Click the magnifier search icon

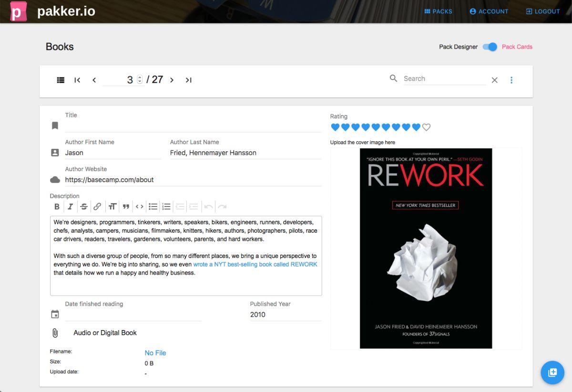pyautogui.click(x=393, y=79)
